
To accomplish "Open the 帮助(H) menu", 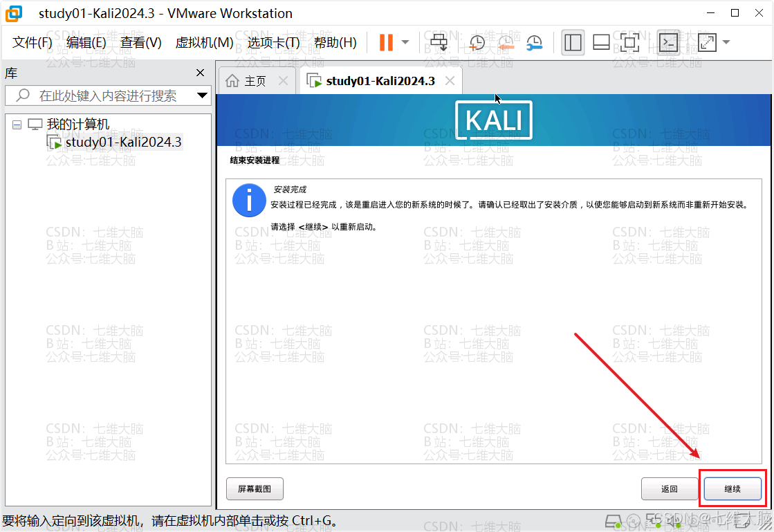I will point(335,43).
